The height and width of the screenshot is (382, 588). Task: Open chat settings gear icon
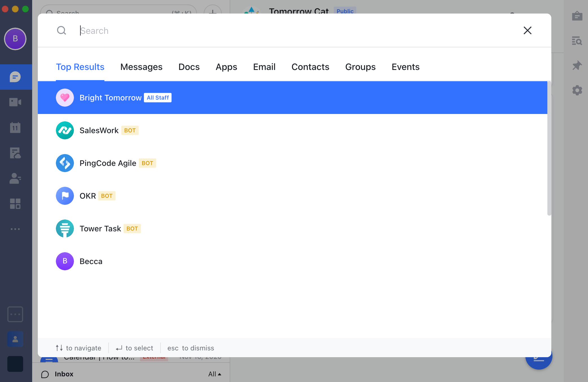point(577,90)
